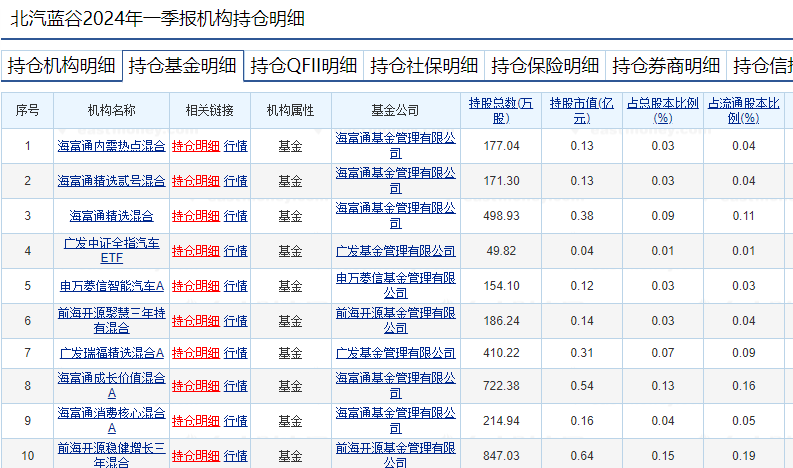Sort by 占总股本比例(%) column header
Viewport: 793px width, 468px height.
(x=662, y=110)
